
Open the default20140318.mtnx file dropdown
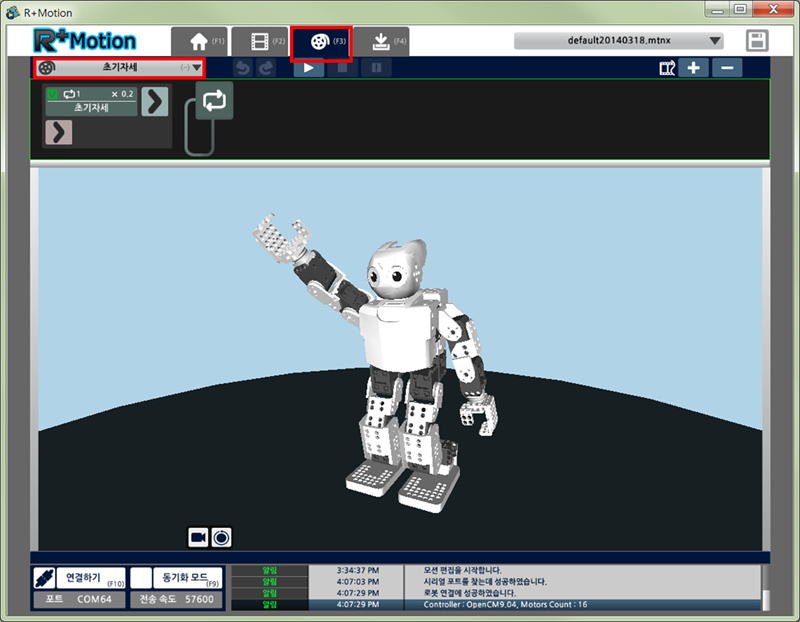tap(618, 40)
